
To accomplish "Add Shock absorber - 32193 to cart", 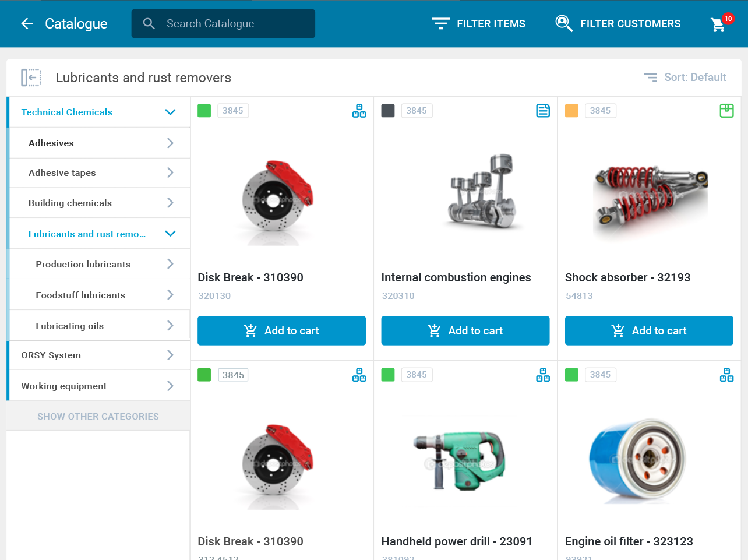I will (649, 330).
